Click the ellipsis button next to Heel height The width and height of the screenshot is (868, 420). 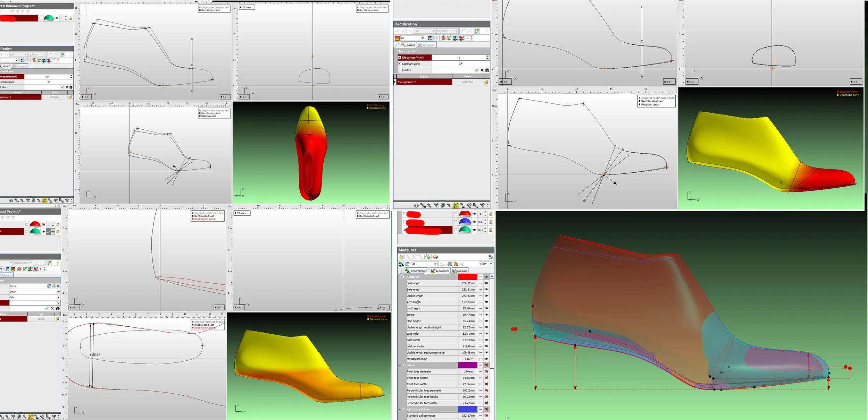480,321
